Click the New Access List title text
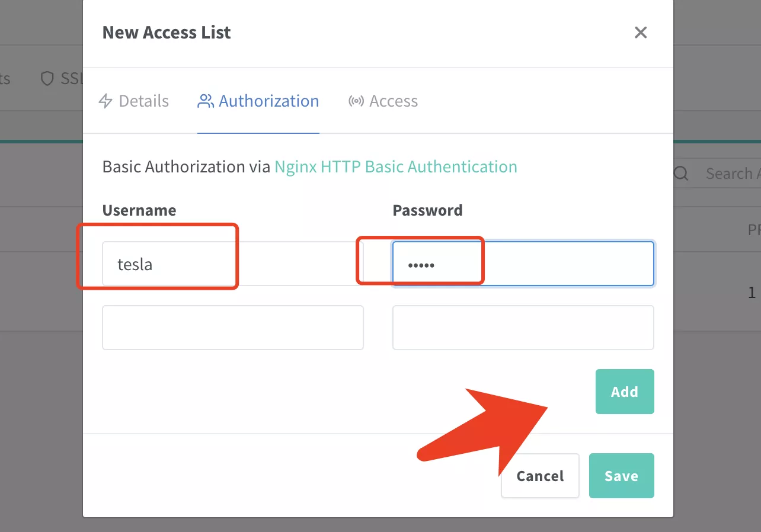761x532 pixels. tap(167, 33)
